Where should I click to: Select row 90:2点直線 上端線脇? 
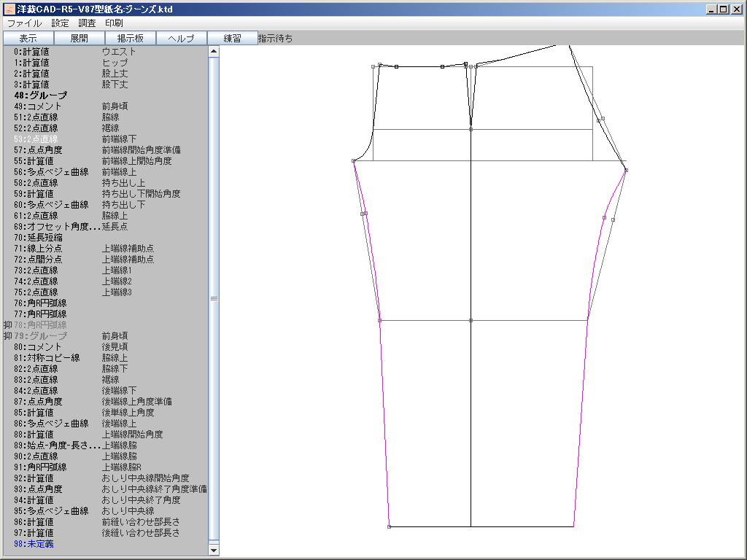click(106, 456)
